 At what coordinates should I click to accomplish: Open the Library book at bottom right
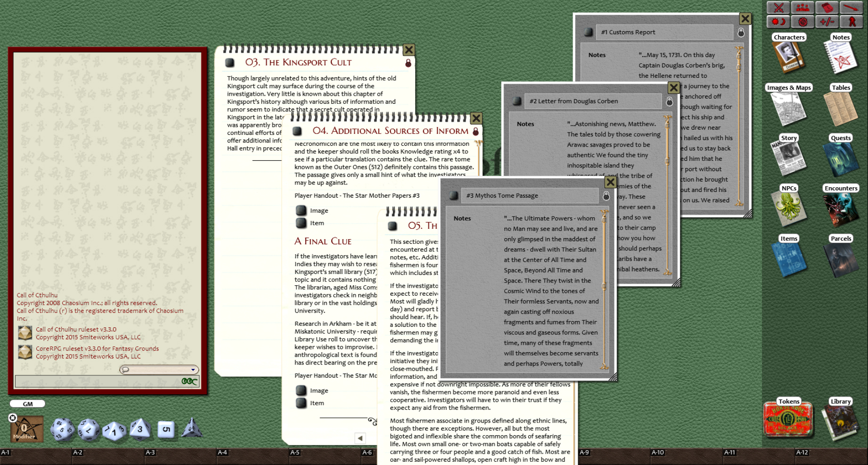tap(841, 420)
